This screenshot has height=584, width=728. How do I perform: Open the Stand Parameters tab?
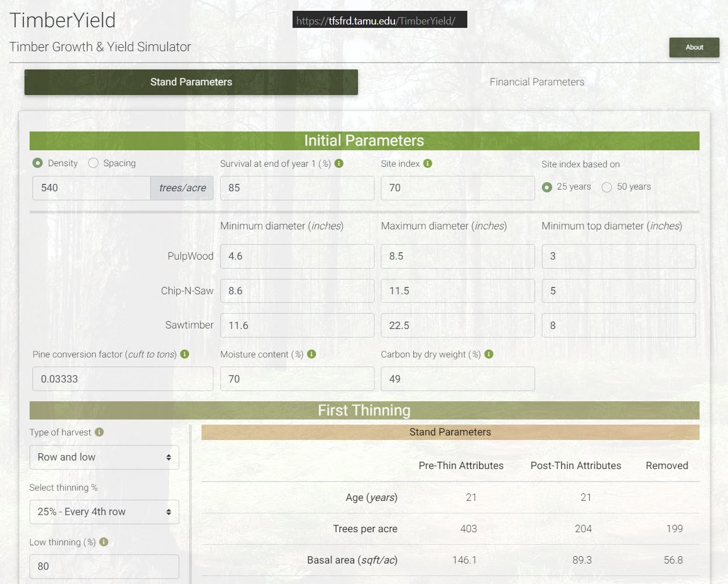point(191,82)
